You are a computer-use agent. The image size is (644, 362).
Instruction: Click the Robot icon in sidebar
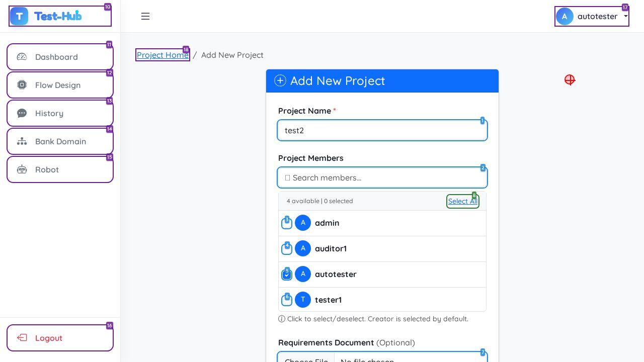[22, 169]
